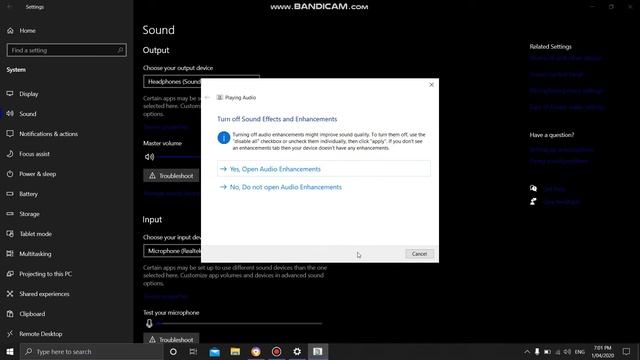Image resolution: width=640 pixels, height=360 pixels.
Task: Click the tray microphone icon
Action: click(537, 351)
